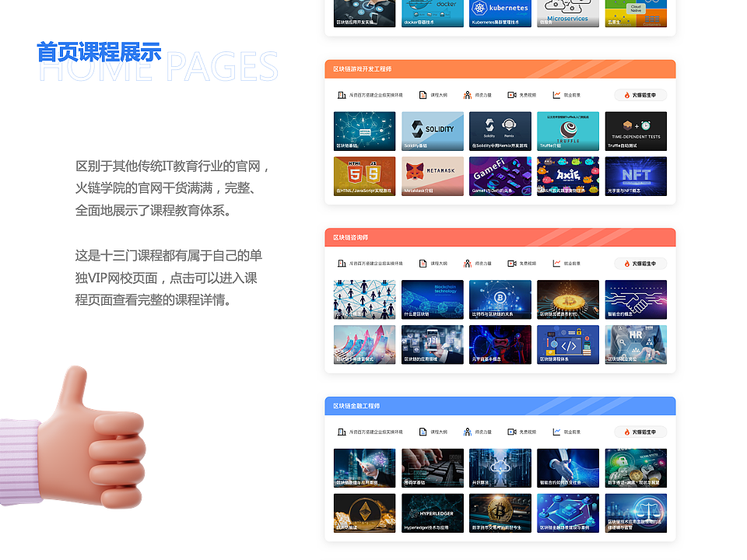Open the Axie Infinity course thumbnail
Screen dimensions: 747x560
[x=568, y=177]
